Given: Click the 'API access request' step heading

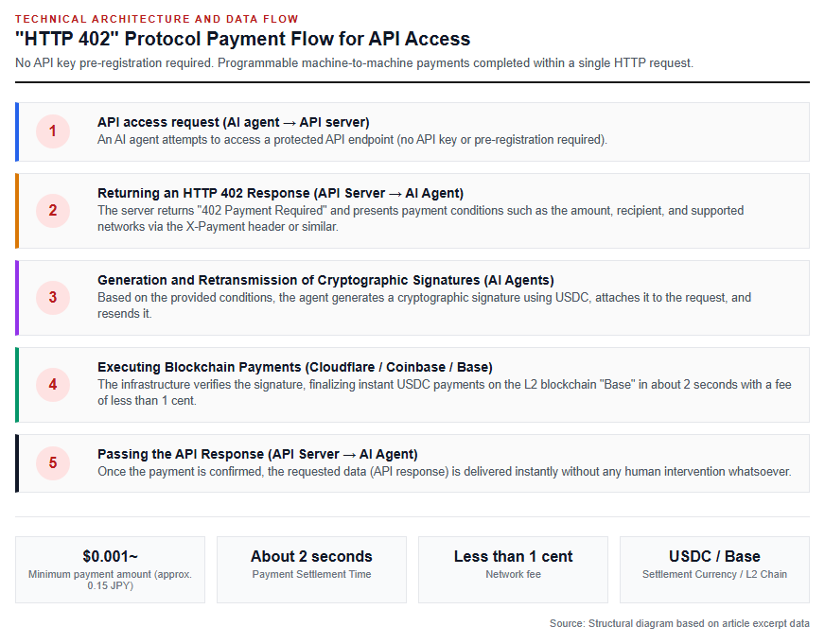Looking at the screenshot, I should tap(233, 122).
